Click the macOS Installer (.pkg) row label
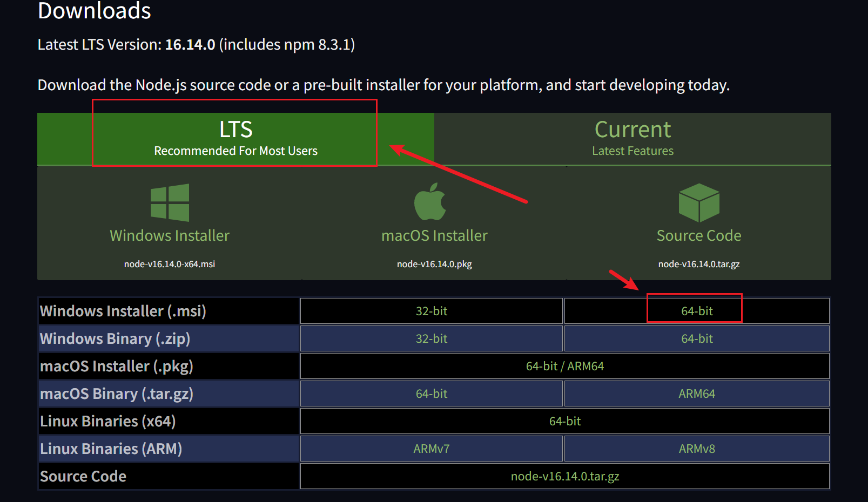 (117, 366)
